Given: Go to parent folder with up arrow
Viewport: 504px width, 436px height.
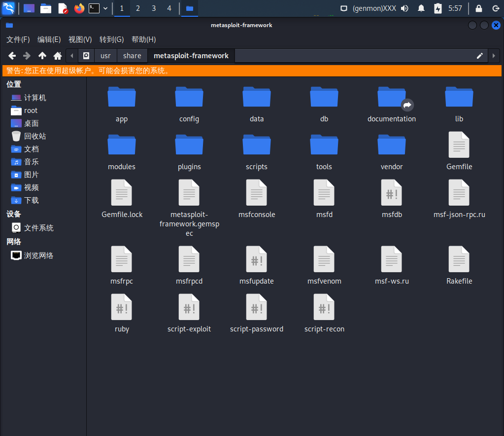Looking at the screenshot, I should click(x=42, y=56).
